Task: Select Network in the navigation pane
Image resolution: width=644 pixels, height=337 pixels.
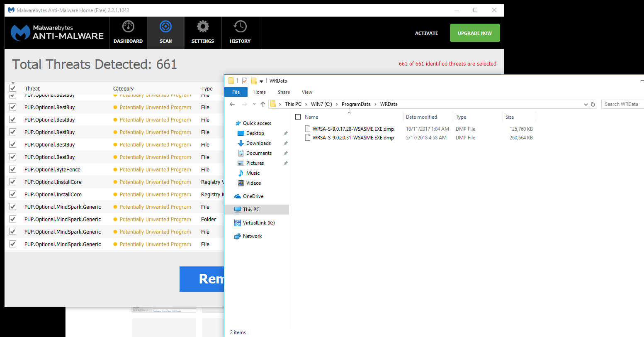Action: pyautogui.click(x=252, y=236)
